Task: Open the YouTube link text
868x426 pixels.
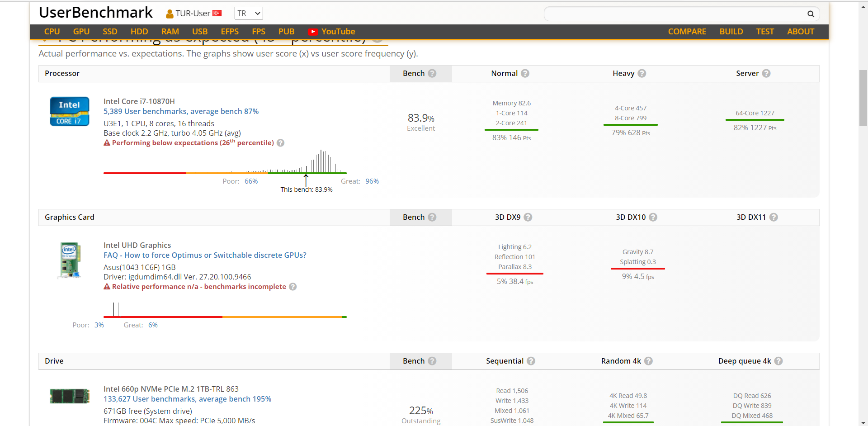Action: click(x=338, y=32)
